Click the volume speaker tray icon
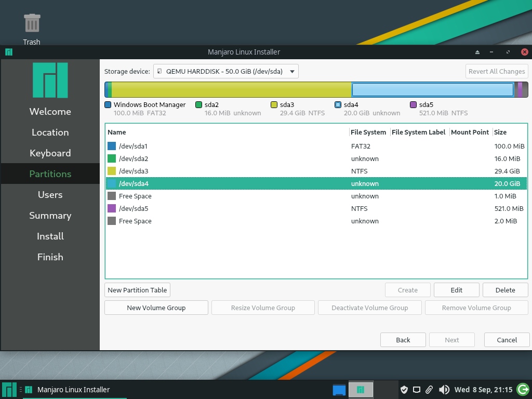The width and height of the screenshot is (532, 399). tap(444, 390)
